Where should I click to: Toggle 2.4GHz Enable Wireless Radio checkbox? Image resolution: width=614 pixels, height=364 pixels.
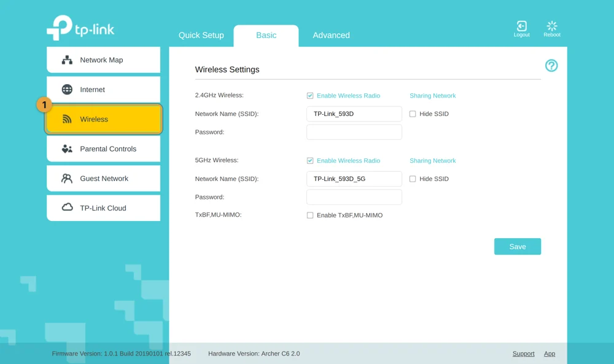(x=310, y=96)
